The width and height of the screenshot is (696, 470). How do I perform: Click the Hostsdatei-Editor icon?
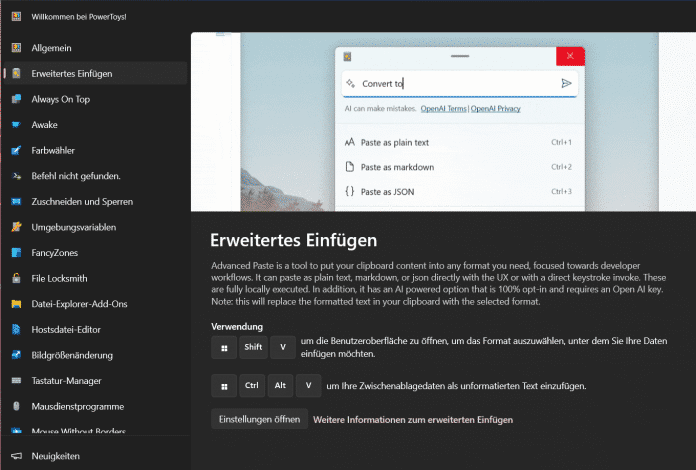16,329
